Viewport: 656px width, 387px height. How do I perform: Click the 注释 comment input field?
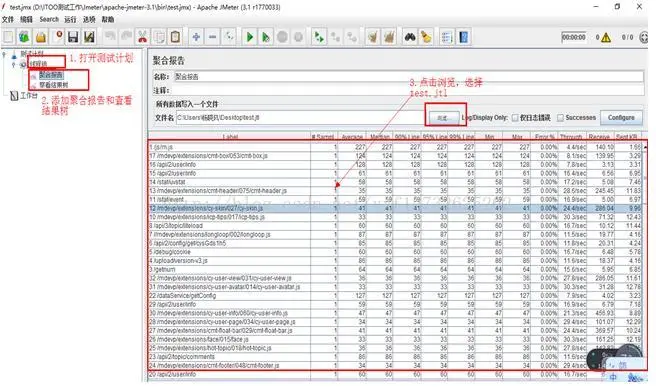click(x=408, y=90)
